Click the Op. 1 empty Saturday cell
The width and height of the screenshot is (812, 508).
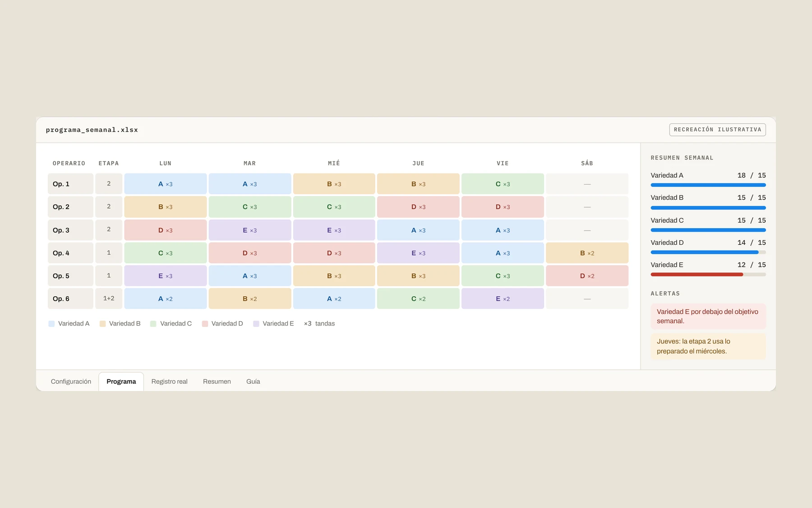[x=587, y=184]
